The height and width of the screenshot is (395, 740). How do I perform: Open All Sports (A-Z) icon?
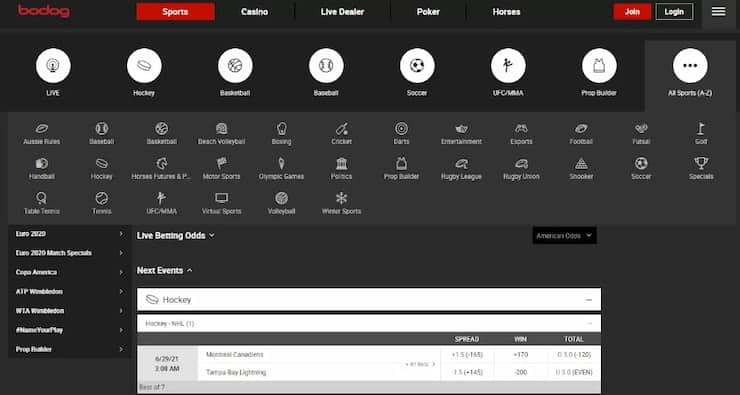tap(690, 66)
